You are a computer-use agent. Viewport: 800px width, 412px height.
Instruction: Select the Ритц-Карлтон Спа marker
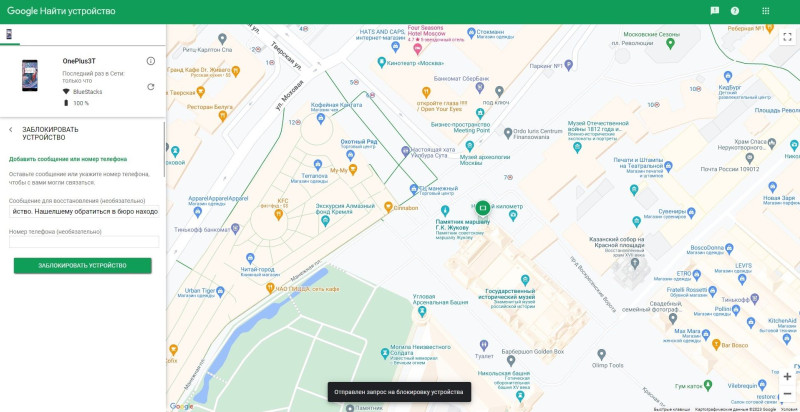pos(222,39)
